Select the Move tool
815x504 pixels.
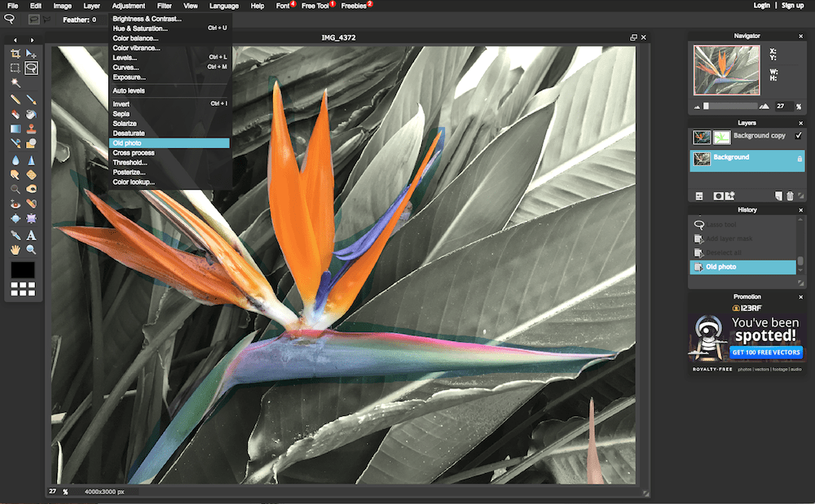(x=31, y=54)
